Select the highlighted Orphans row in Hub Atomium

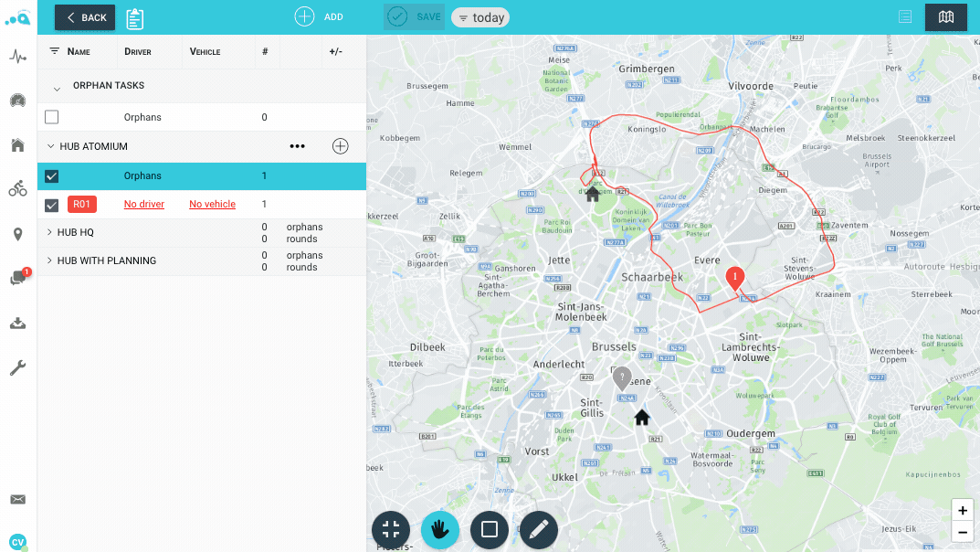(x=202, y=176)
